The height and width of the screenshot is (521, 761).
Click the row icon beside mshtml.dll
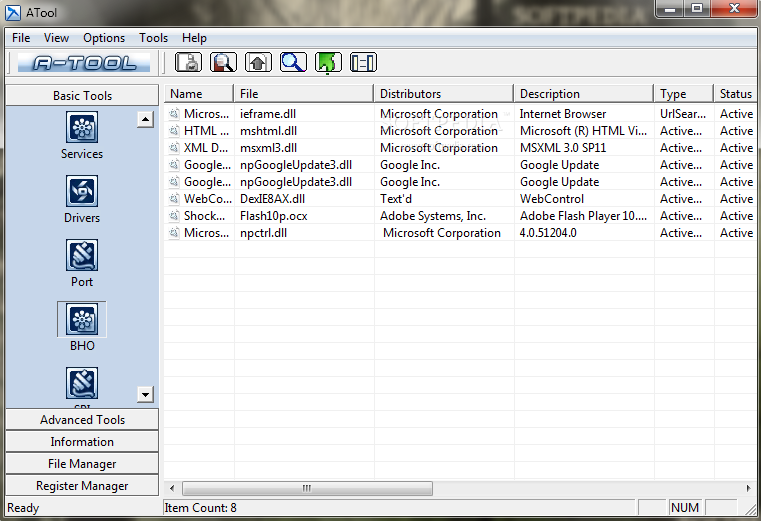click(174, 131)
